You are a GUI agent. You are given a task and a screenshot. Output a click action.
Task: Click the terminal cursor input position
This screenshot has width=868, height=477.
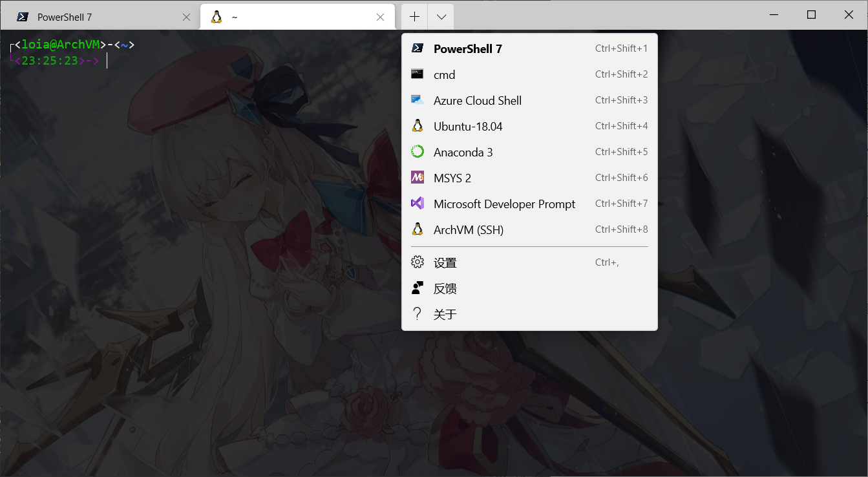(107, 61)
